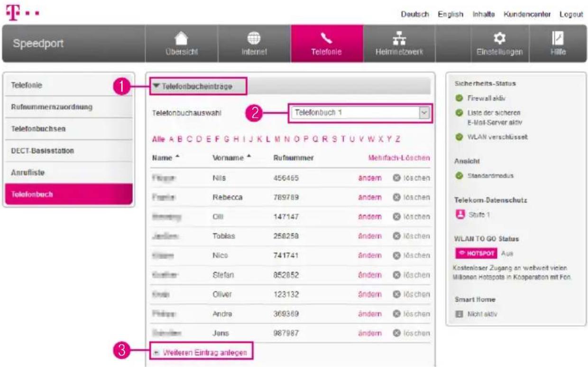Click ändern for Oliver entry

[370, 295]
